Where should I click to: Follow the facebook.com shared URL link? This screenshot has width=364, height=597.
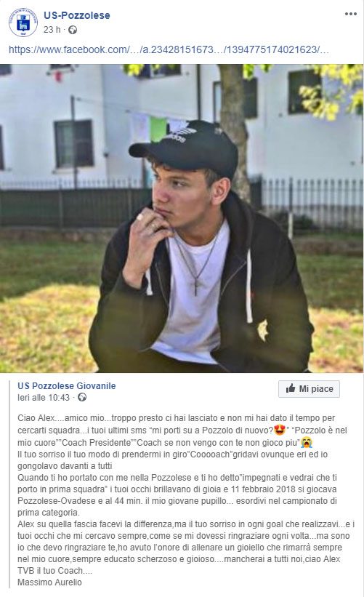(x=169, y=49)
